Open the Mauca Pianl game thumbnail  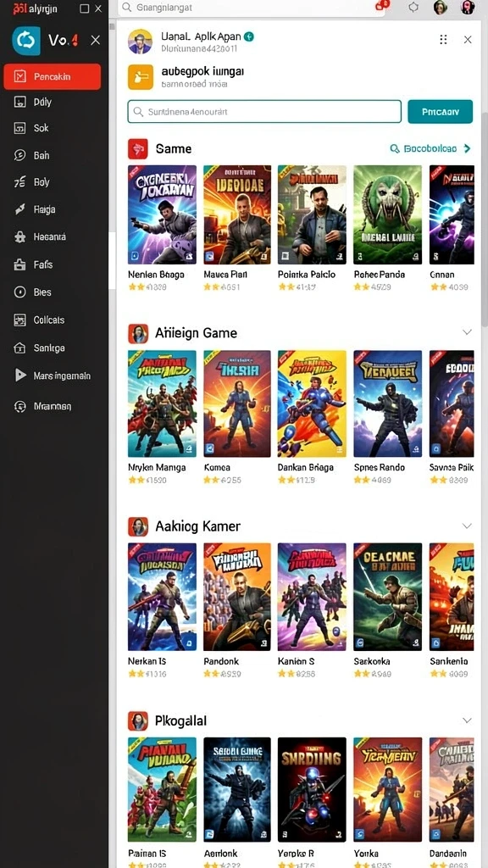coord(237,214)
